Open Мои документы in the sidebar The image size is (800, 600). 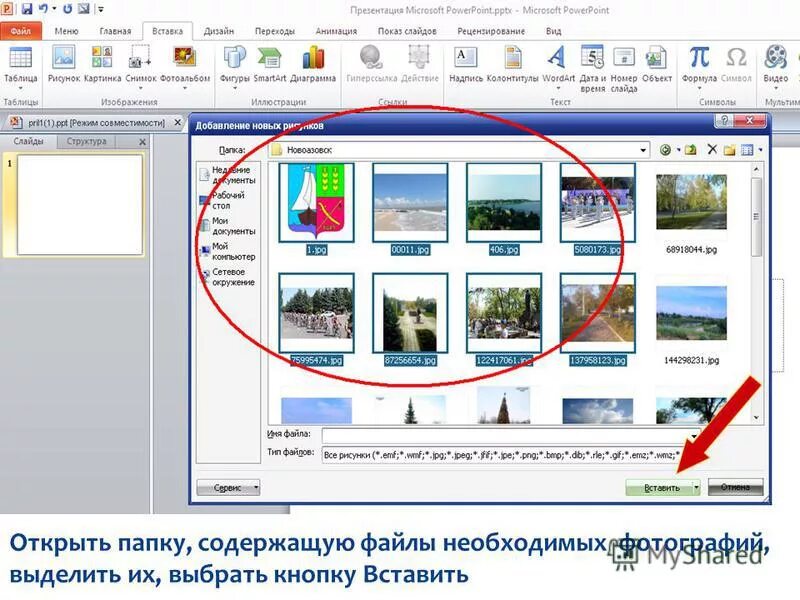[x=228, y=226]
